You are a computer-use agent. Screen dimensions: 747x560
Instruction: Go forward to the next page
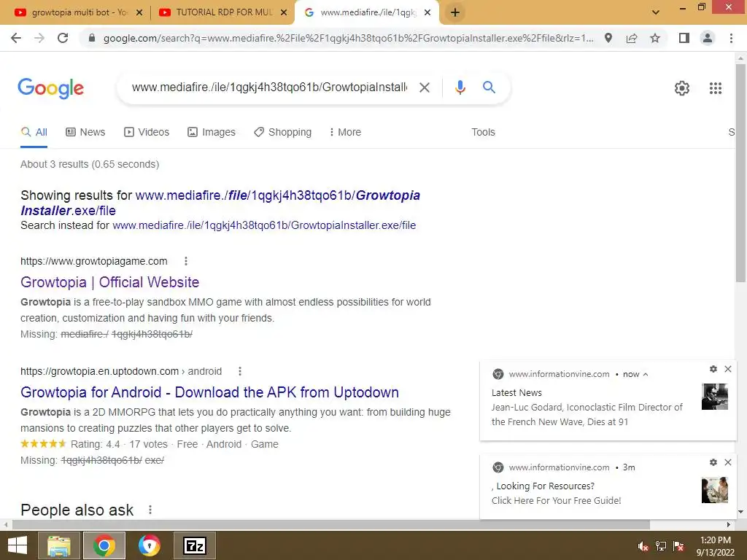click(39, 38)
